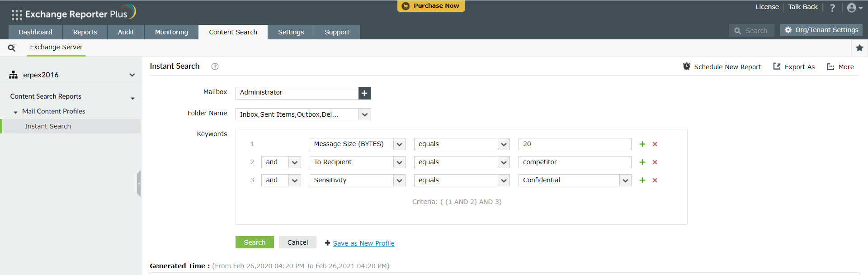This screenshot has width=868, height=275.
Task: Mark page as favorite star icon
Action: tap(859, 47)
